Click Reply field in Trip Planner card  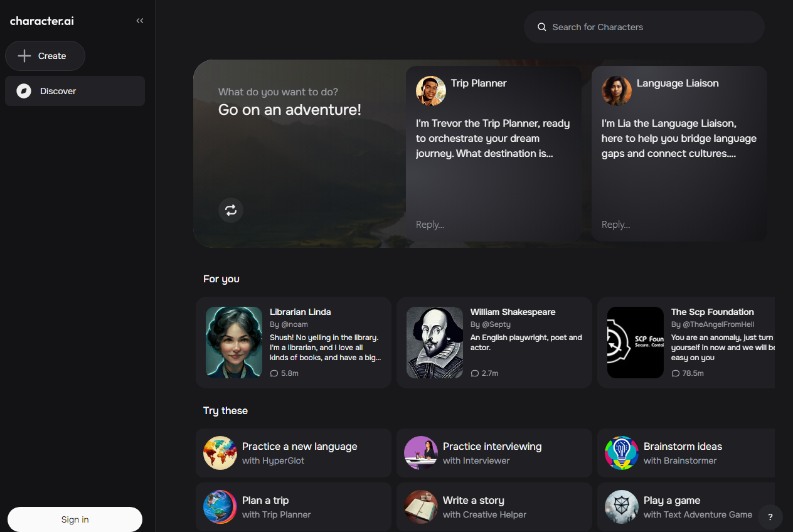[430, 225]
